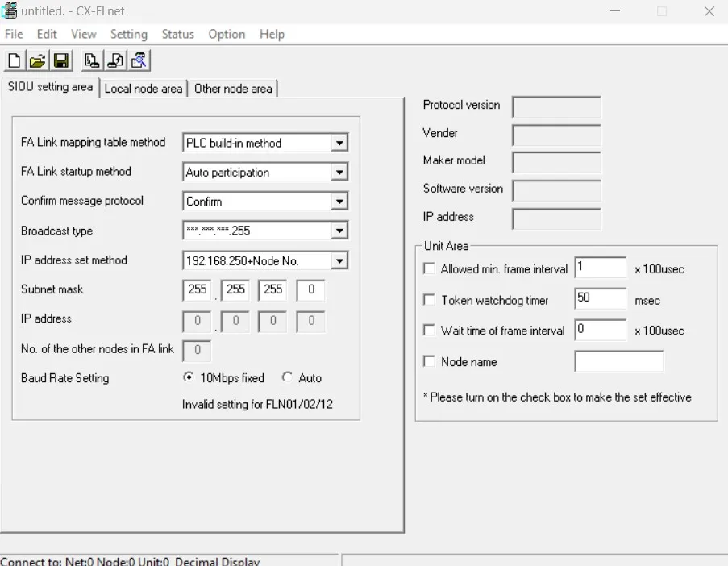The image size is (728, 566).
Task: Enable the Token watchdog timer setting
Action: pos(429,299)
